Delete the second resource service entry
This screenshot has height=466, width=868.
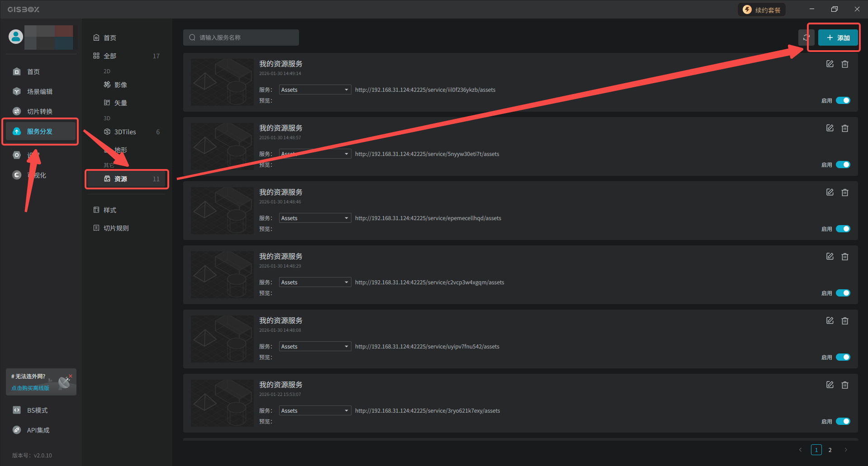pyautogui.click(x=844, y=128)
